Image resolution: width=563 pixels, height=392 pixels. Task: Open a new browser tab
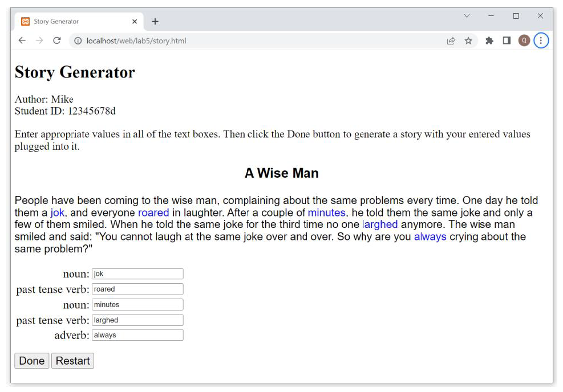click(155, 21)
